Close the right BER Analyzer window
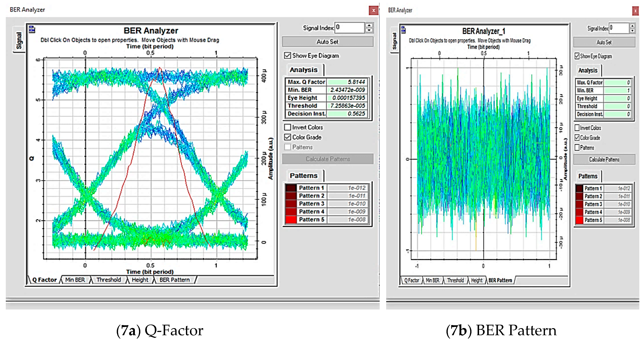The image size is (644, 343). pos(635,11)
